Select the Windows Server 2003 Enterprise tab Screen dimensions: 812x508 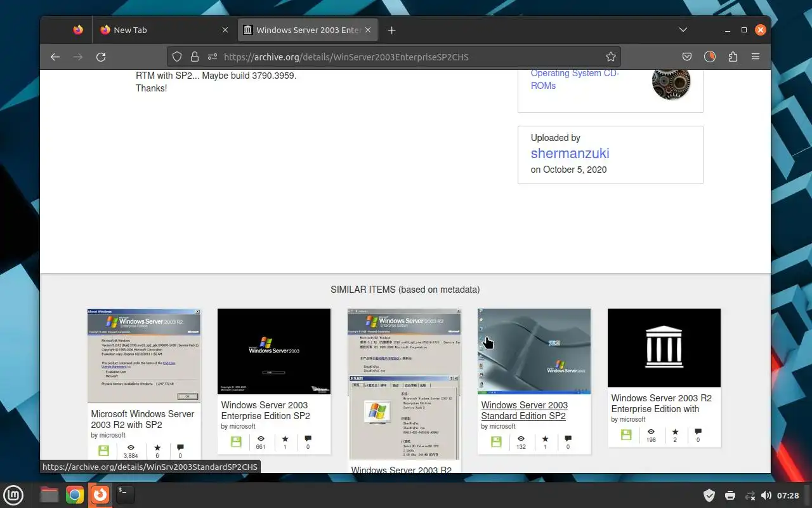(308, 30)
